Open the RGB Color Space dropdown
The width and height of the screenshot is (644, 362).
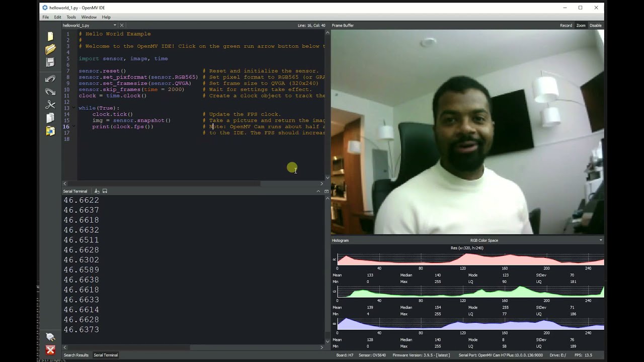point(600,240)
